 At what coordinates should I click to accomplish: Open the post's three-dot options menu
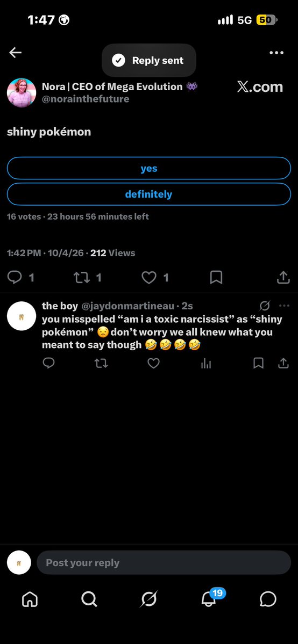276,53
